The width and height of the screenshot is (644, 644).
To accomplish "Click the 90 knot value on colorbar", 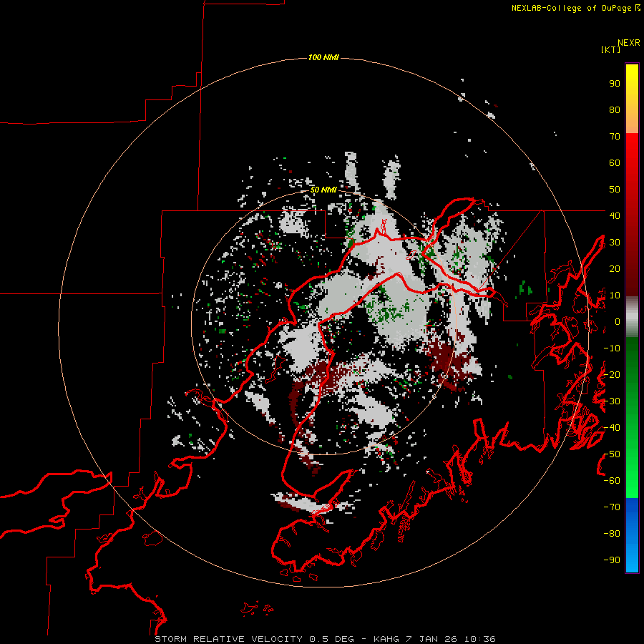I will click(615, 84).
